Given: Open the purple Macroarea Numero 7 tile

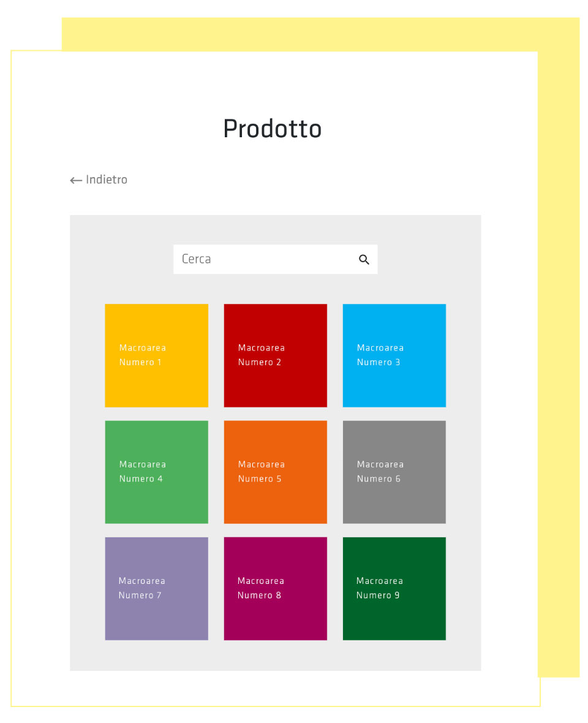Looking at the screenshot, I should point(157,589).
